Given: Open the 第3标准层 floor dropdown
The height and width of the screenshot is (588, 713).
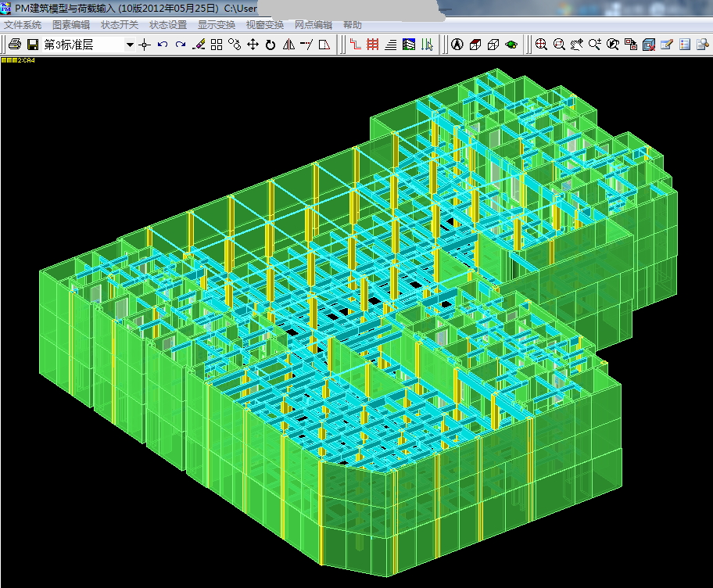Looking at the screenshot, I should click(130, 45).
